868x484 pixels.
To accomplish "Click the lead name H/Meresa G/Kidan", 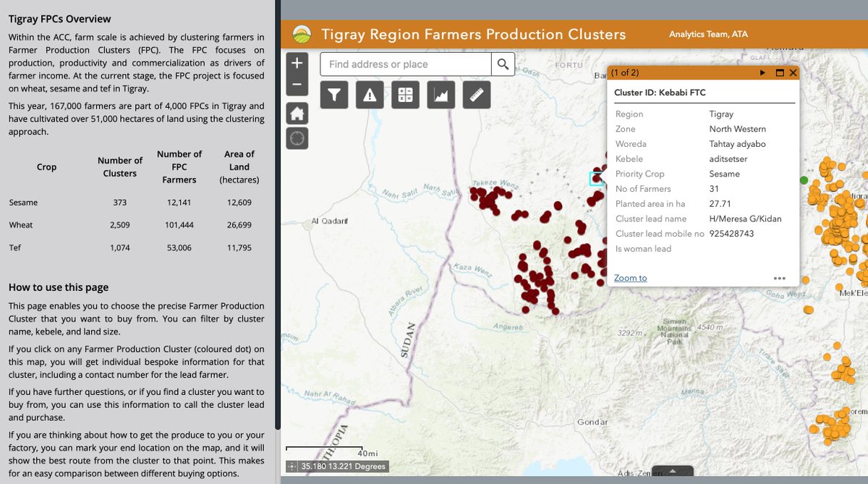I will pos(745,218).
